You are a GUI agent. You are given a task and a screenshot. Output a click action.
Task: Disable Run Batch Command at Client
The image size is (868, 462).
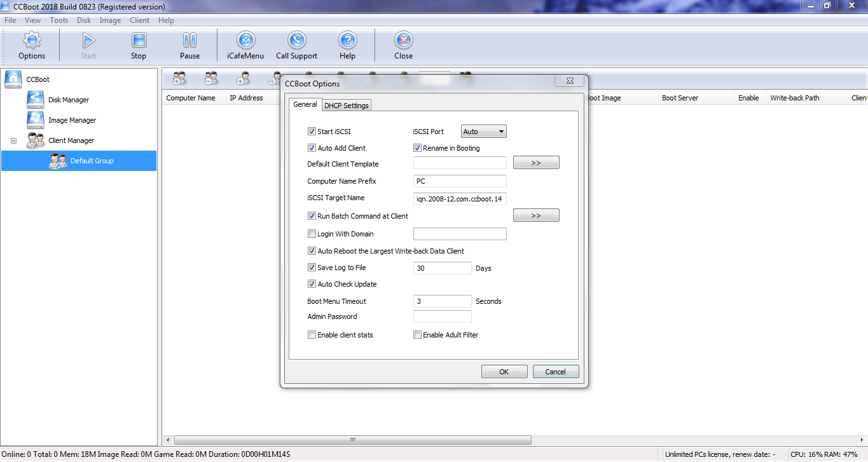click(312, 216)
